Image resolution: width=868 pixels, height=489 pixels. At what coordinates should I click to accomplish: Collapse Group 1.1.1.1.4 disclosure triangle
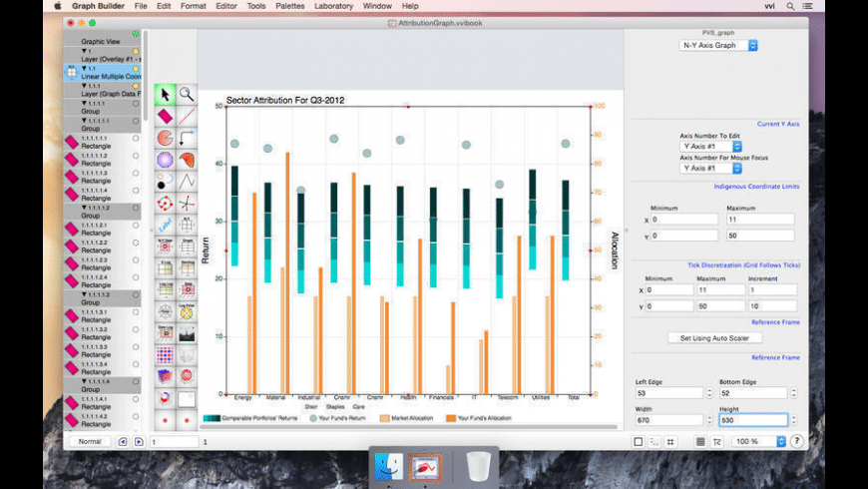(x=84, y=381)
